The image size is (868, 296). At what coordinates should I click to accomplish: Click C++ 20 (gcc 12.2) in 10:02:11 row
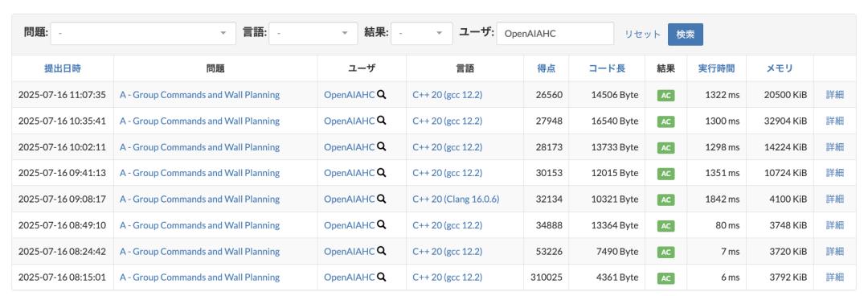pyautogui.click(x=448, y=147)
